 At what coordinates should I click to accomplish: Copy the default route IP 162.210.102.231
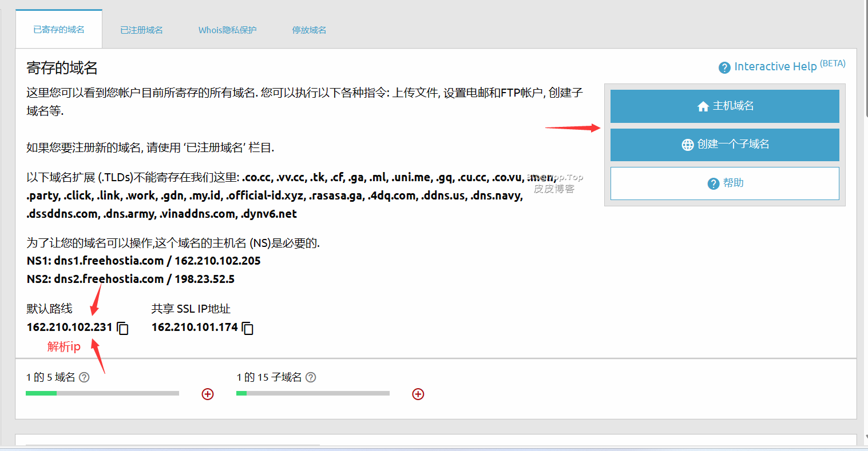(122, 328)
